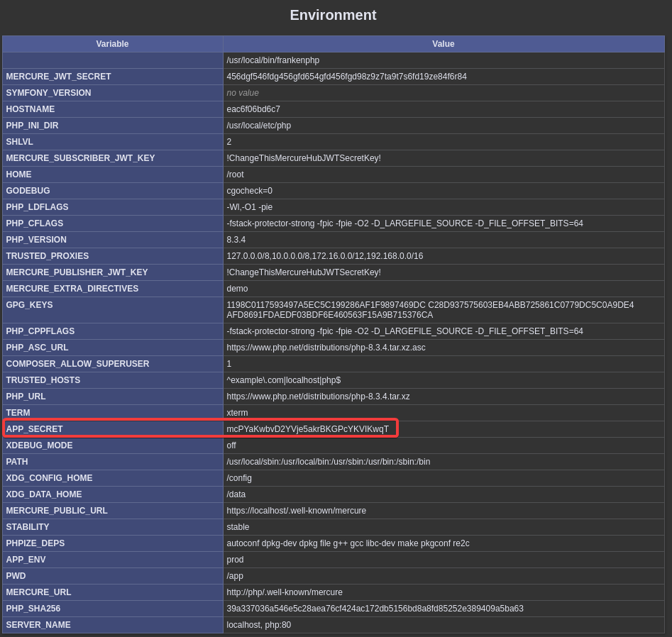This screenshot has height=637, width=672.
Task: Select the APP_SECRET variable name cell
Action: point(35,429)
